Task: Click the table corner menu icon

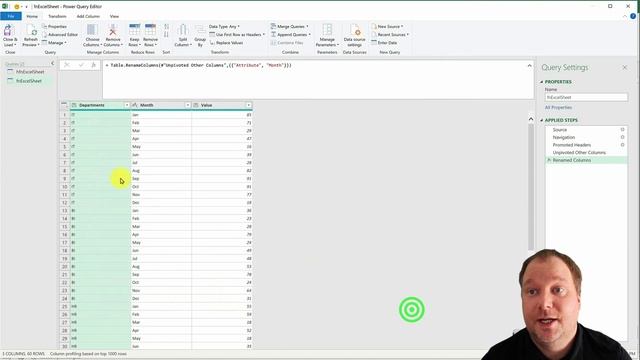Action: click(x=64, y=105)
